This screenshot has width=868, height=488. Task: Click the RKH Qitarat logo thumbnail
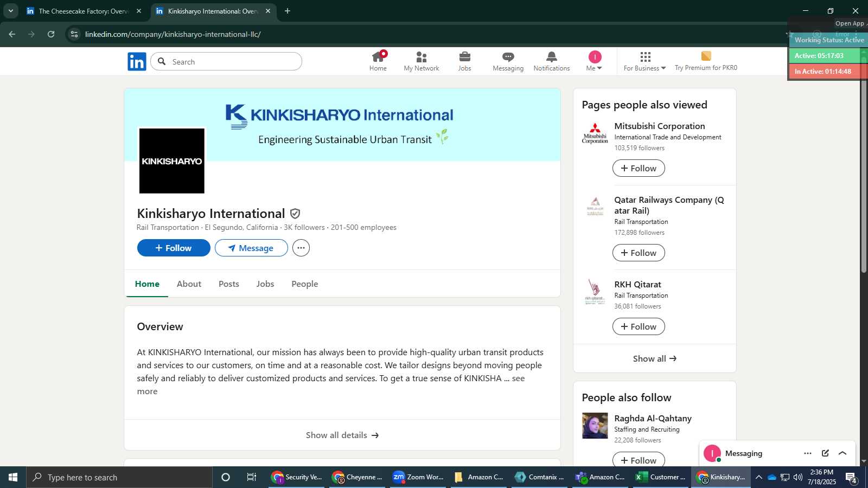[595, 292]
